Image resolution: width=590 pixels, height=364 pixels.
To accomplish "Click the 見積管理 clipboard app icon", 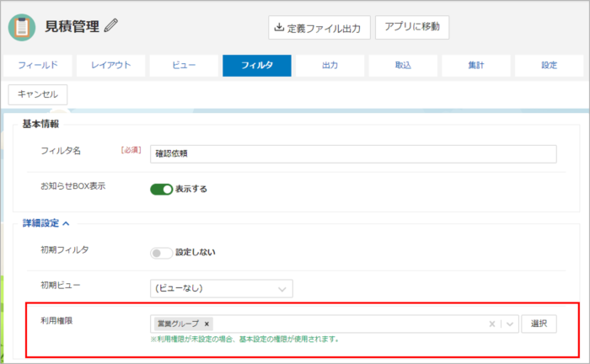I will 22,28.
